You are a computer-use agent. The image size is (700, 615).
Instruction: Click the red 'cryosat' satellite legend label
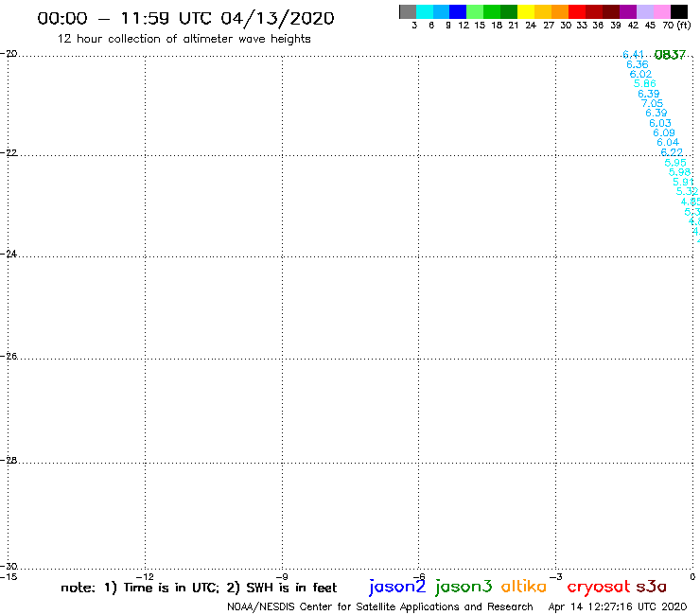pos(599,587)
